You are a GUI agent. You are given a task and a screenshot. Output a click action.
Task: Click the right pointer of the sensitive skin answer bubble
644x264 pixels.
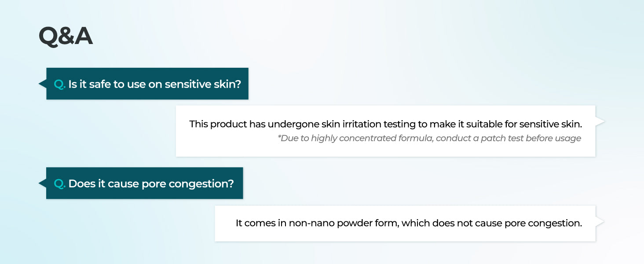[x=600, y=121]
